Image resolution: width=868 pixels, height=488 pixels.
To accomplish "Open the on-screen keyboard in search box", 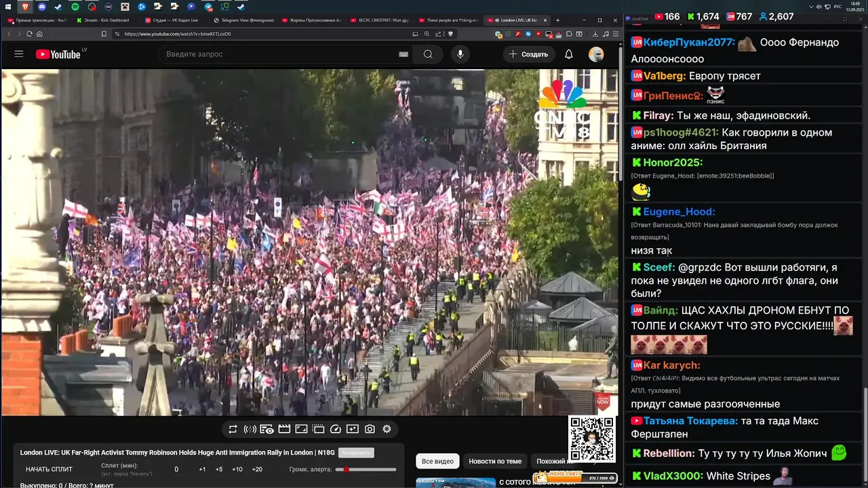I will tap(403, 54).
